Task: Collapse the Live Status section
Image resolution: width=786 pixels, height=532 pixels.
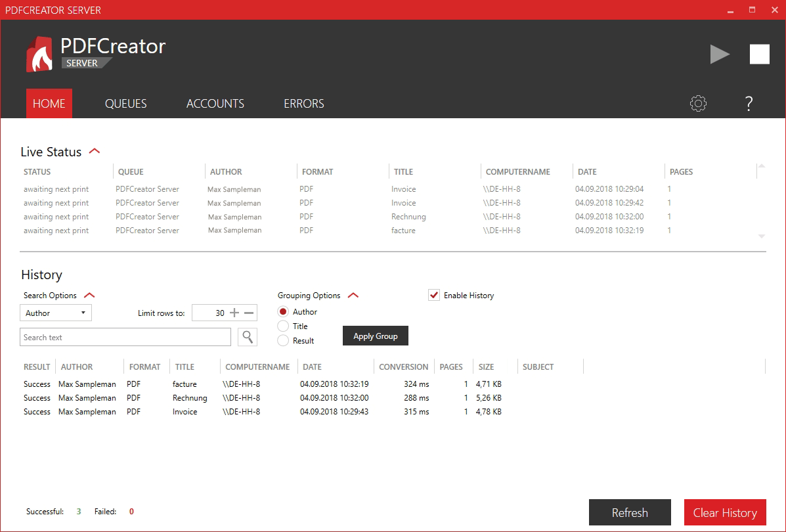Action: [94, 150]
